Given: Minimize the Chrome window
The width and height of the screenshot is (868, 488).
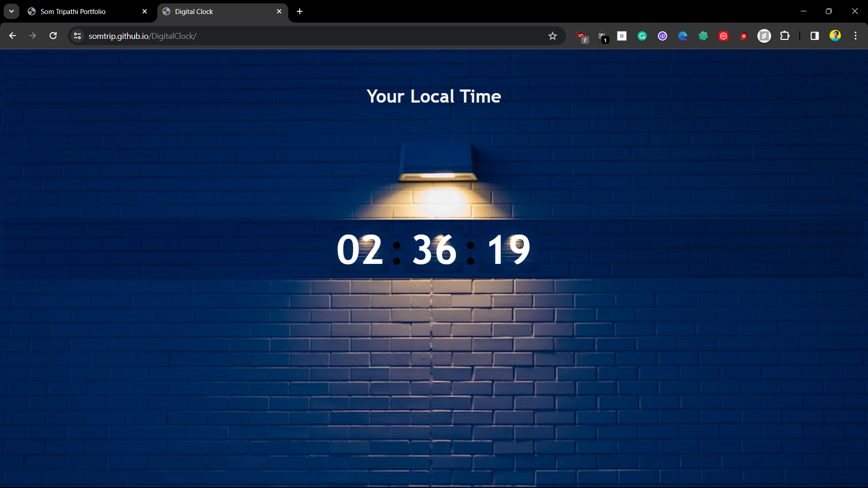Looking at the screenshot, I should point(803,11).
